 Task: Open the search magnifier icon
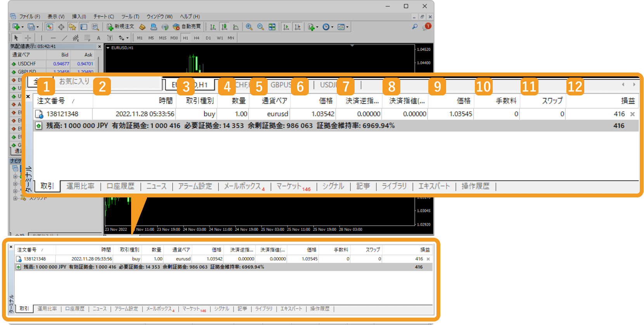coord(415,26)
